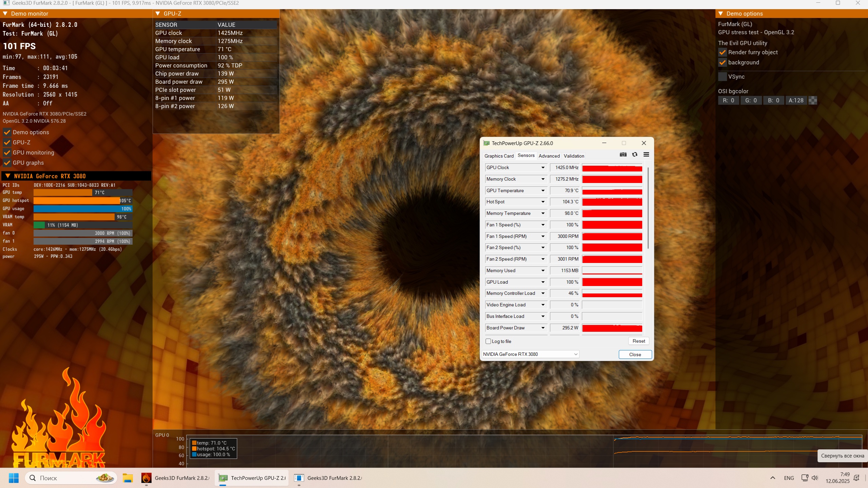Open Video Engine Load dropdown

pos(543,305)
